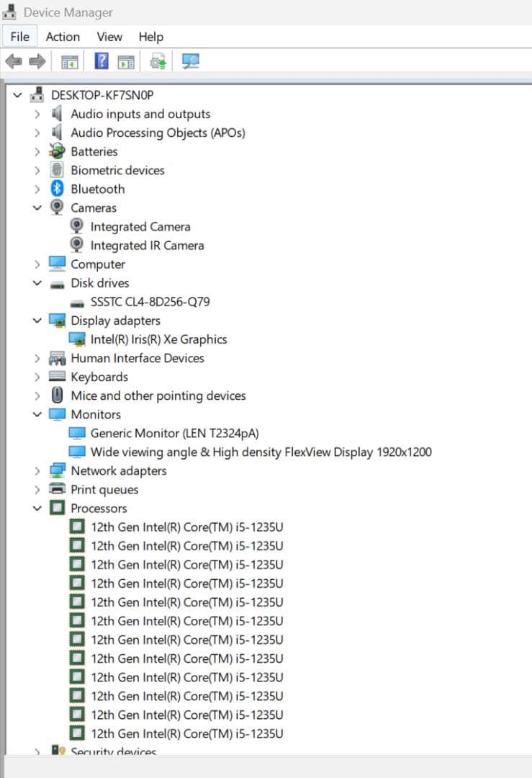The width and height of the screenshot is (532, 778).
Task: Click the Back arrow toolbar icon
Action: (x=14, y=61)
